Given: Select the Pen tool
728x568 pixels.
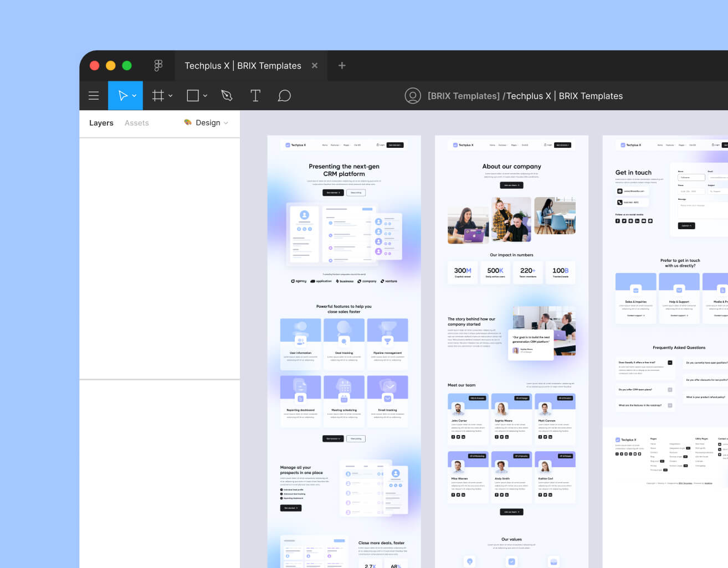Looking at the screenshot, I should tap(227, 95).
